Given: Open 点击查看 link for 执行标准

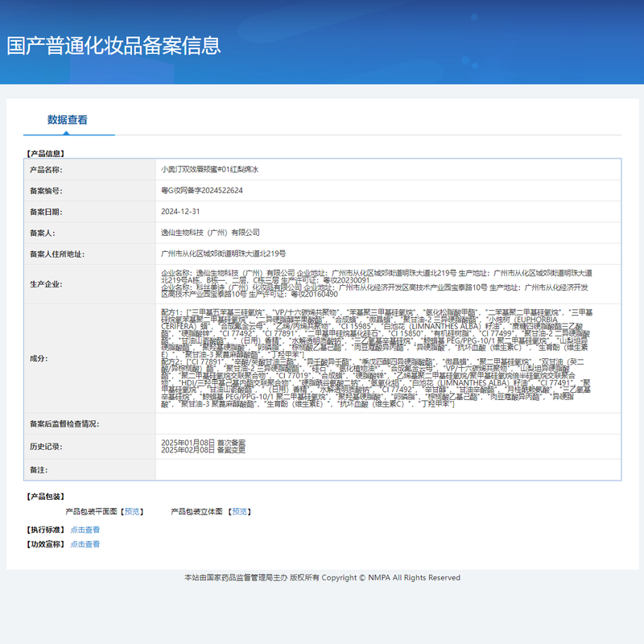Looking at the screenshot, I should coord(85,530).
